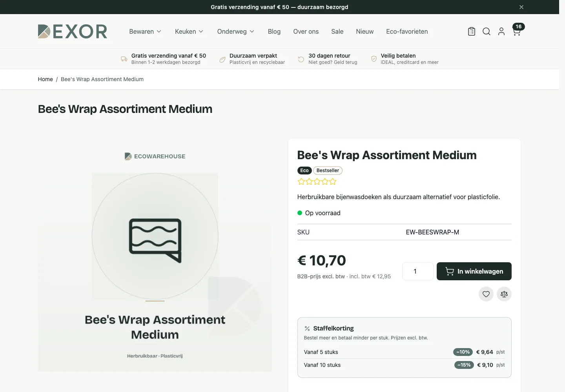This screenshot has height=392, width=565.
Task: Click the Bestseller badge
Action: (x=328, y=171)
